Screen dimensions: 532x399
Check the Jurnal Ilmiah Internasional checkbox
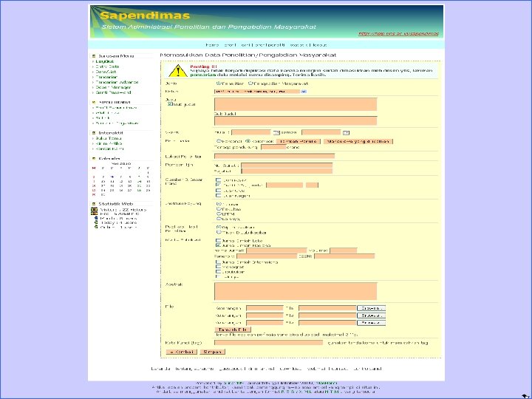219,262
